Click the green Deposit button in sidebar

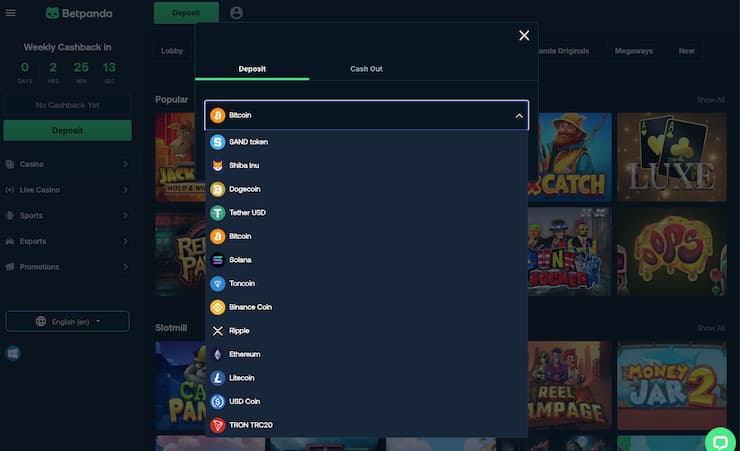(x=67, y=130)
